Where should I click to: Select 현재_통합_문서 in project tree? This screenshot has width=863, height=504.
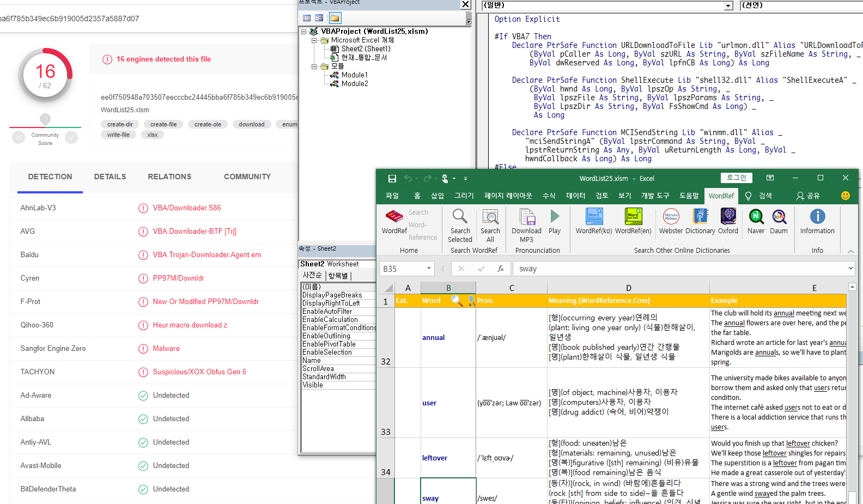click(x=364, y=58)
